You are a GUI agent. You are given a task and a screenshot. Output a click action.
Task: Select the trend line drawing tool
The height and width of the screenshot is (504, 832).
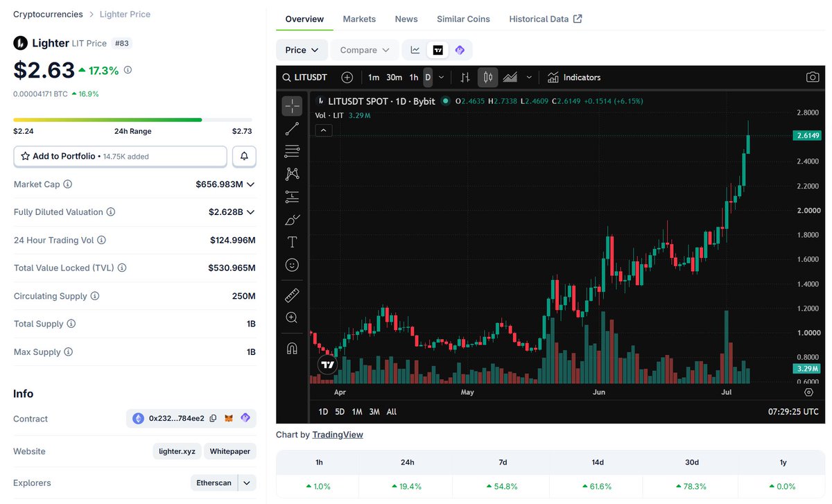click(292, 128)
